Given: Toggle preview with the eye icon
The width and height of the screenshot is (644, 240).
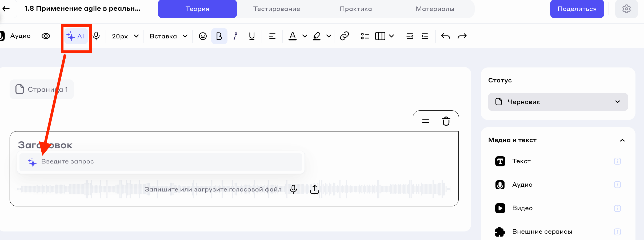Looking at the screenshot, I should (x=46, y=36).
